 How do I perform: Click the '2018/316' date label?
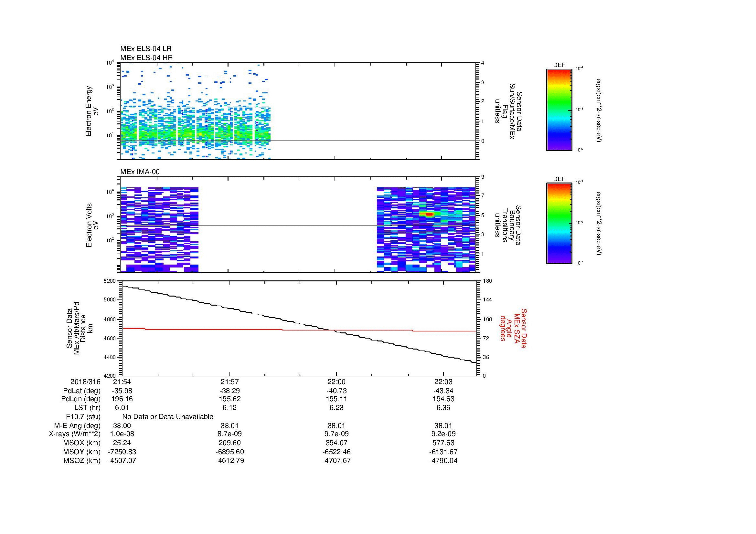(85, 382)
